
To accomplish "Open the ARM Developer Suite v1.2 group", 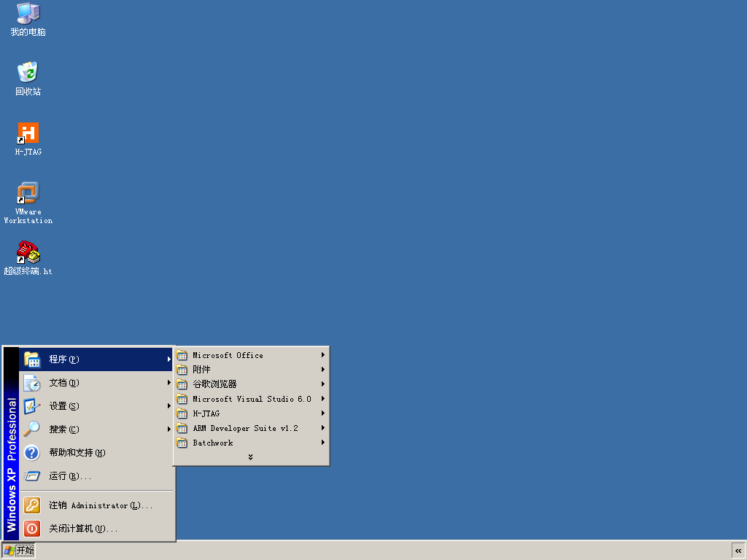I will (251, 428).
